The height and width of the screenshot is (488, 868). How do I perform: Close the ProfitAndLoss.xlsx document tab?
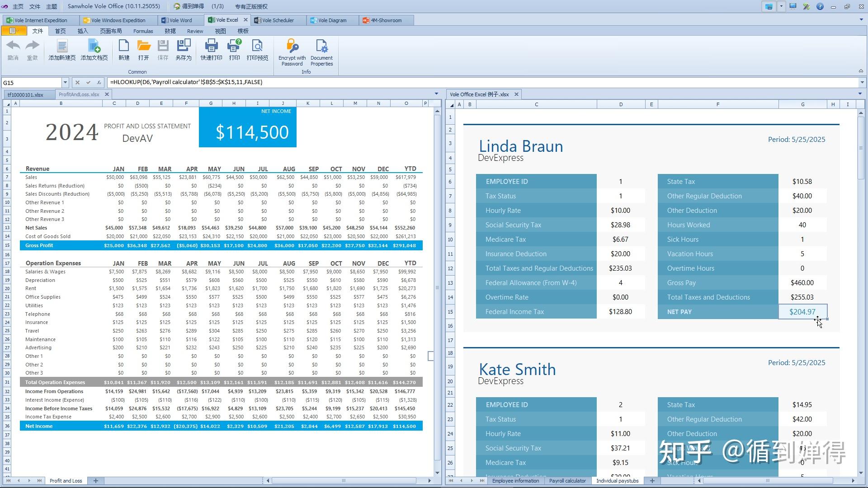(107, 94)
